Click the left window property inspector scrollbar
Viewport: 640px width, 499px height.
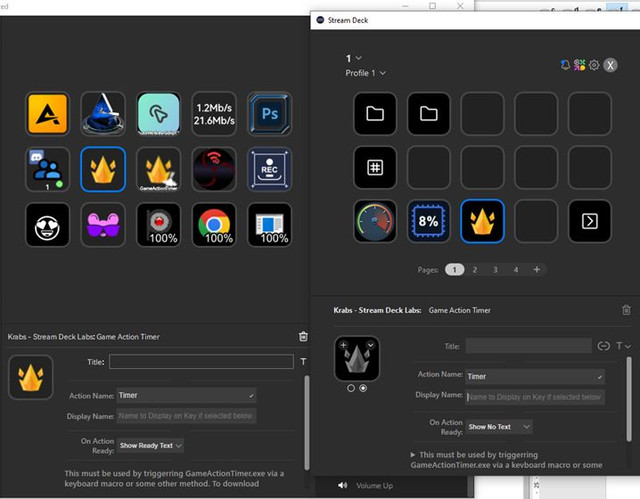coord(307,423)
